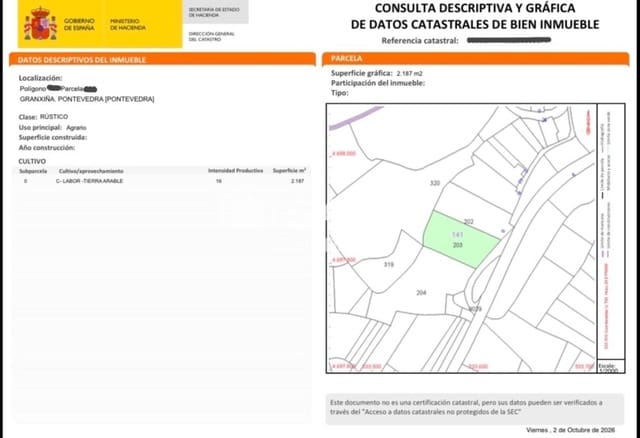Click 'GRANXIÑA. PONTEVEDRA [PONTEVEDRA]' address line
Viewport: 640px width, 438px height.
87,99
